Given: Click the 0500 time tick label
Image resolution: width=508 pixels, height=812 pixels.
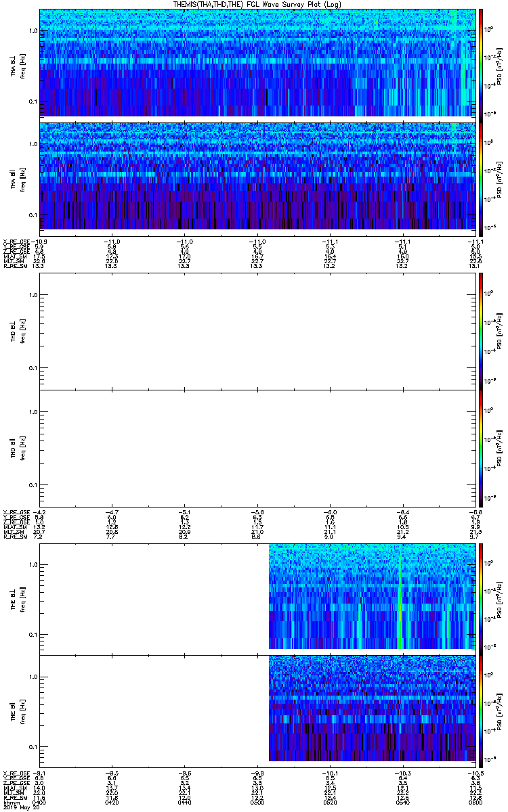Looking at the screenshot, I should coord(257,801).
